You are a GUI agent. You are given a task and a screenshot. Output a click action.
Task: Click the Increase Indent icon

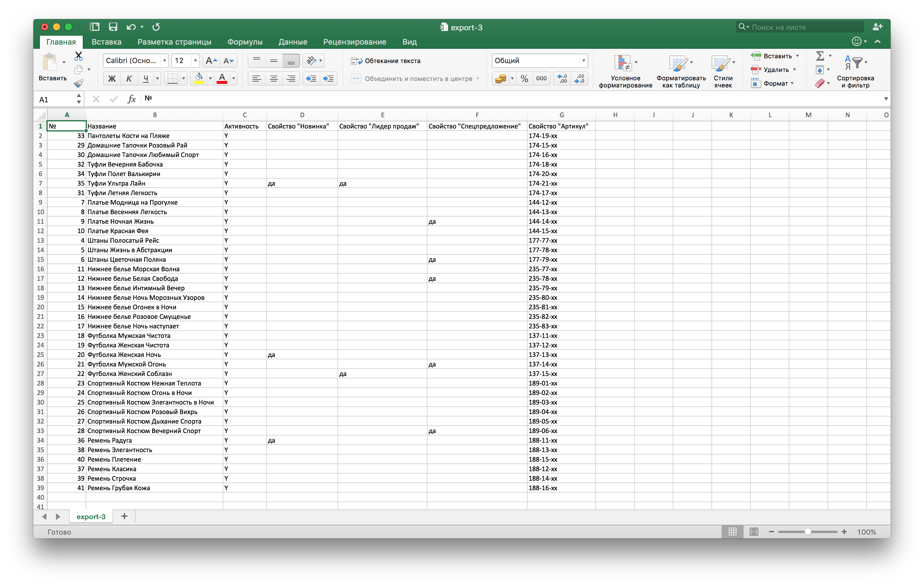click(x=328, y=79)
